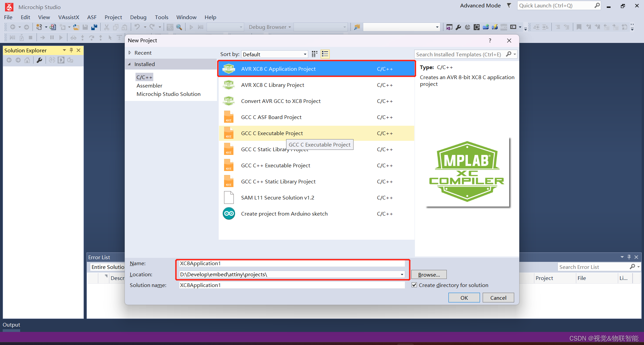Image resolution: width=644 pixels, height=345 pixels.
Task: Select the C/C++ template category
Action: (x=144, y=77)
